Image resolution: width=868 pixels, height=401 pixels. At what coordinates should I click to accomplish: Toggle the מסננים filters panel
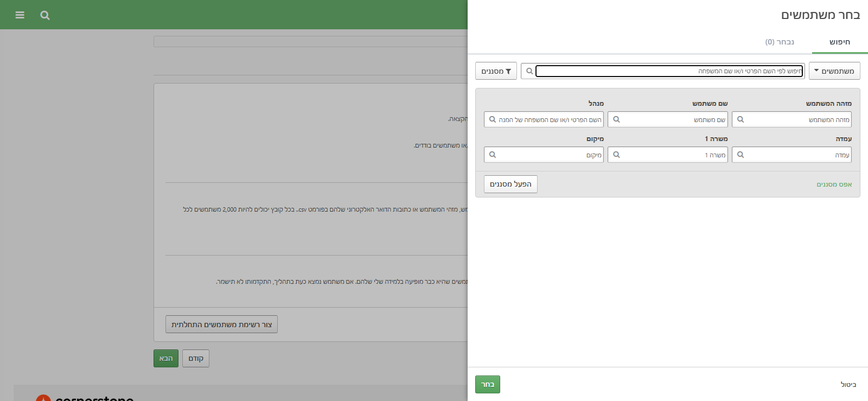coord(496,71)
